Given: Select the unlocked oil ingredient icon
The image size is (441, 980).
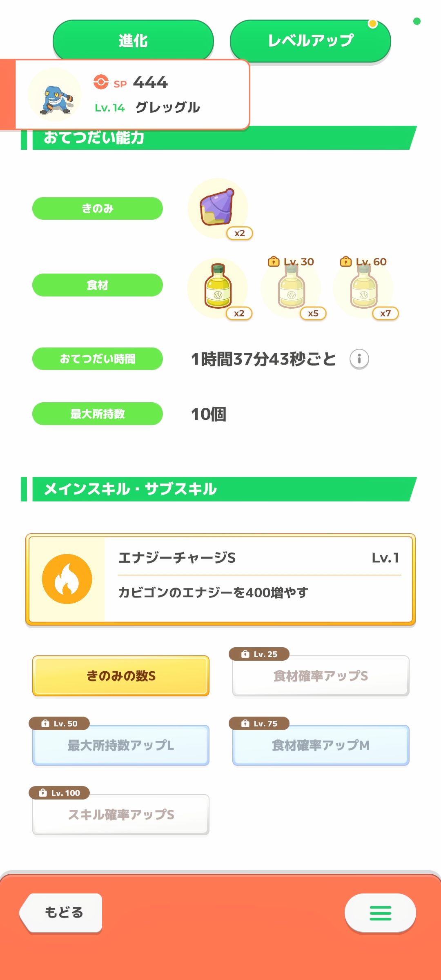Looking at the screenshot, I should (218, 287).
